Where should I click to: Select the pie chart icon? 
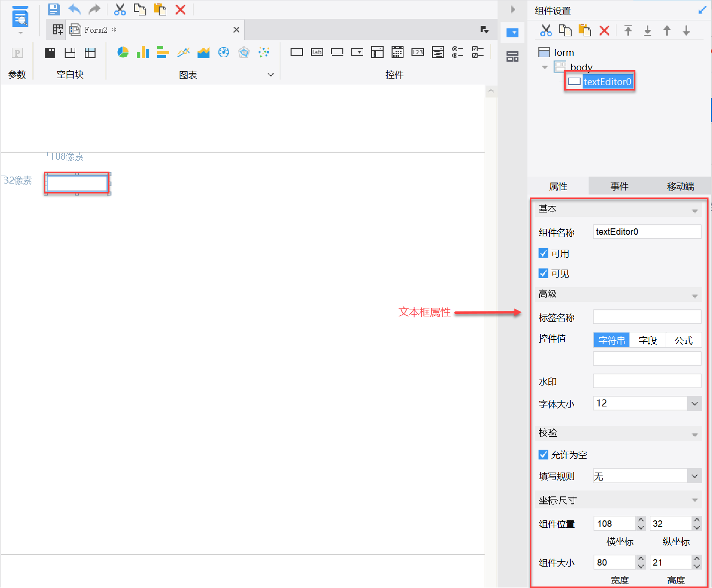point(123,52)
